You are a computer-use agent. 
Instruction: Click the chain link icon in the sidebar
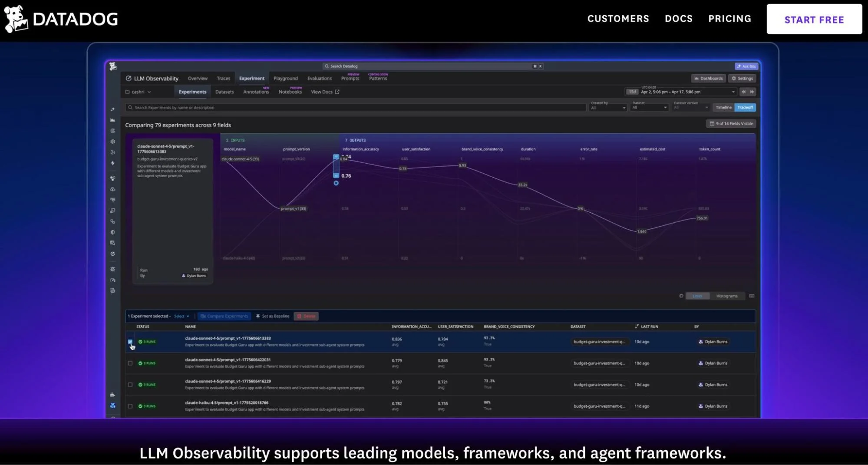[112, 221]
